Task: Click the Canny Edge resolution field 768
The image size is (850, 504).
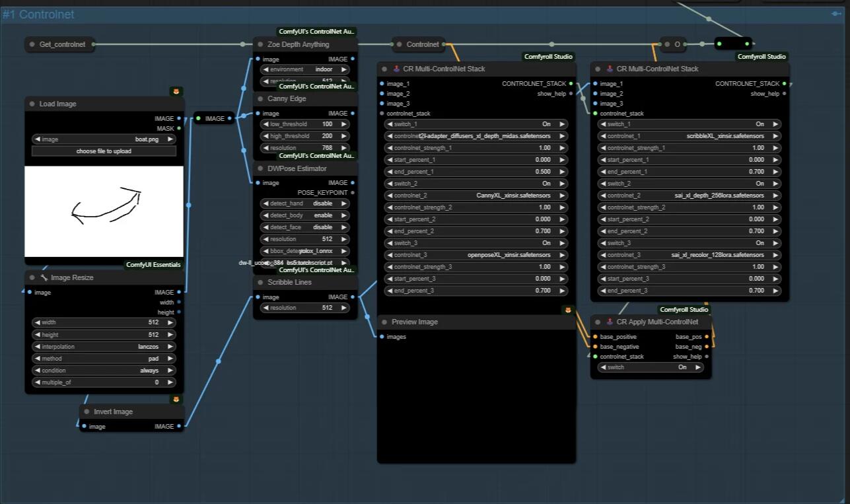Action: [x=304, y=147]
